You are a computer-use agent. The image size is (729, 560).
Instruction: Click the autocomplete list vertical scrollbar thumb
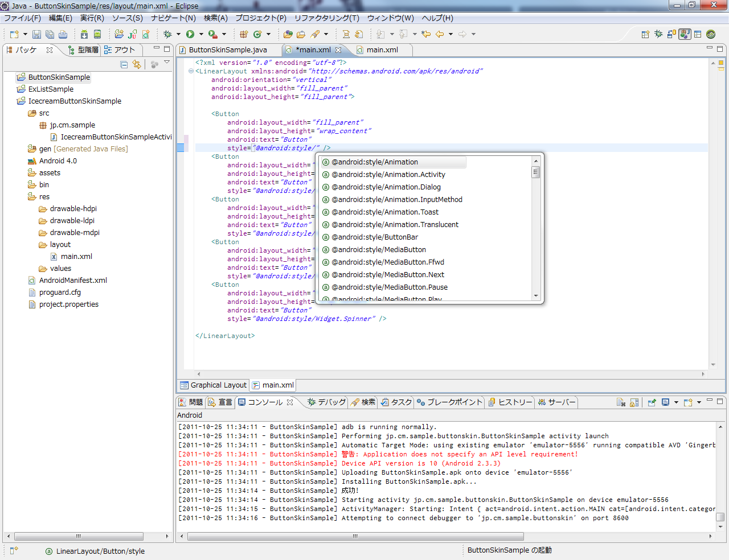tap(535, 172)
